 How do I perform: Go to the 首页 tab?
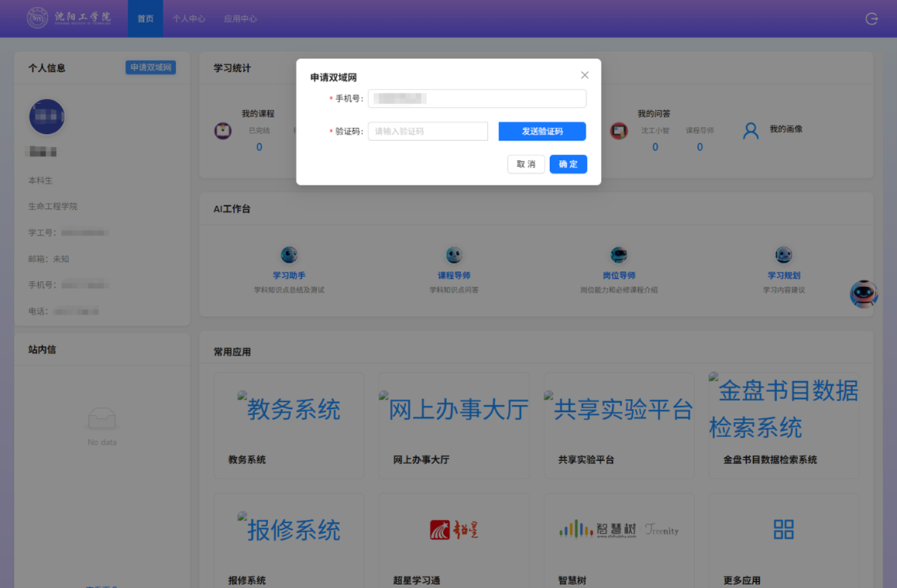(145, 19)
